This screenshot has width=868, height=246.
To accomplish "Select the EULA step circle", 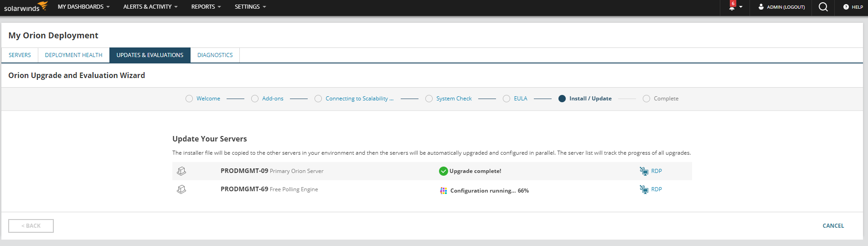I will [506, 99].
